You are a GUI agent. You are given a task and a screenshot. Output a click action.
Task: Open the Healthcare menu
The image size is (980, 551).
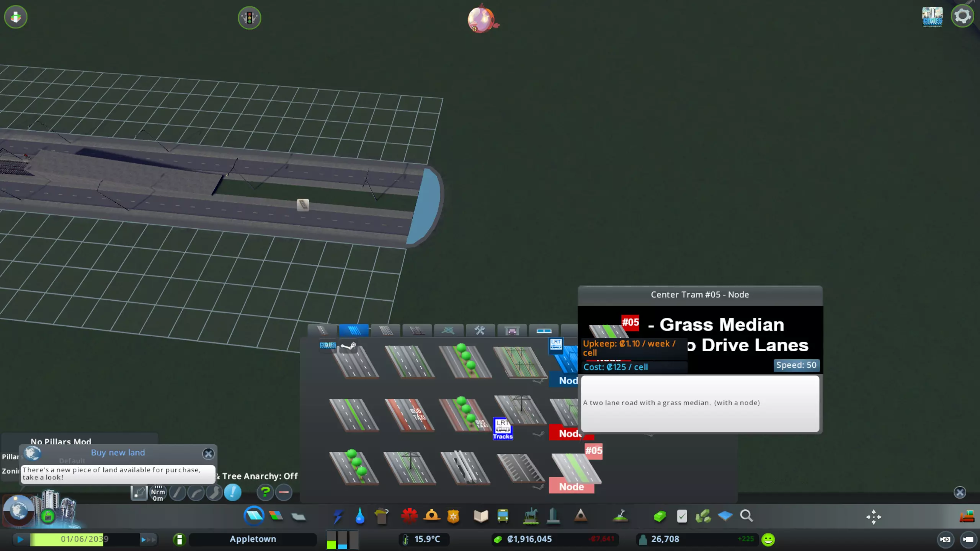409,516
